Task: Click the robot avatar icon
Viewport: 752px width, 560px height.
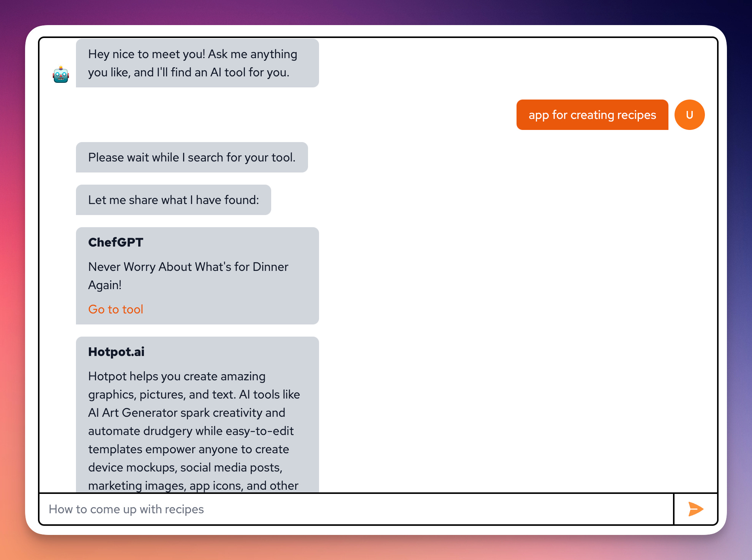Action: pos(61,75)
